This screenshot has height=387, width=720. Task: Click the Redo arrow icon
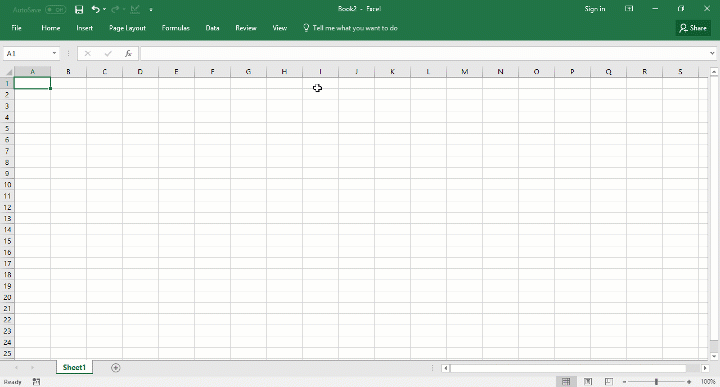(x=115, y=9)
